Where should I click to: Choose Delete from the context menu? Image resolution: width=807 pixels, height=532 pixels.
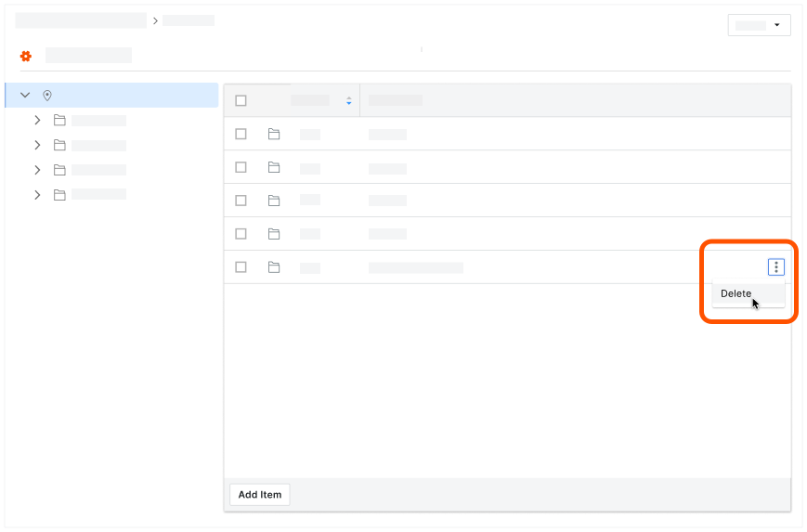[x=736, y=293]
